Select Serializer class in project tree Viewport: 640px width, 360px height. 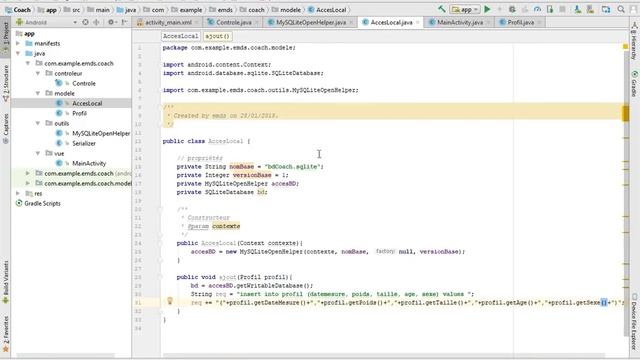[84, 143]
